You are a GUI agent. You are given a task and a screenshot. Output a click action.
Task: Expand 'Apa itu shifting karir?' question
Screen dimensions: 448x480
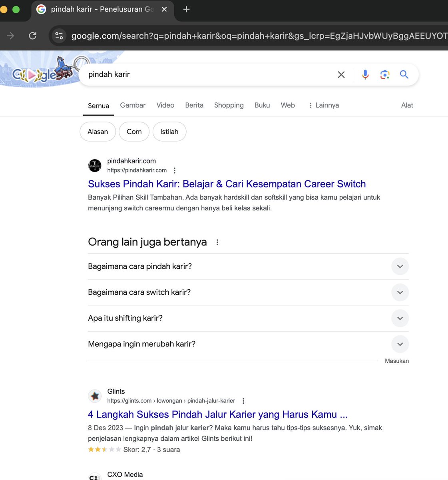tap(248, 318)
